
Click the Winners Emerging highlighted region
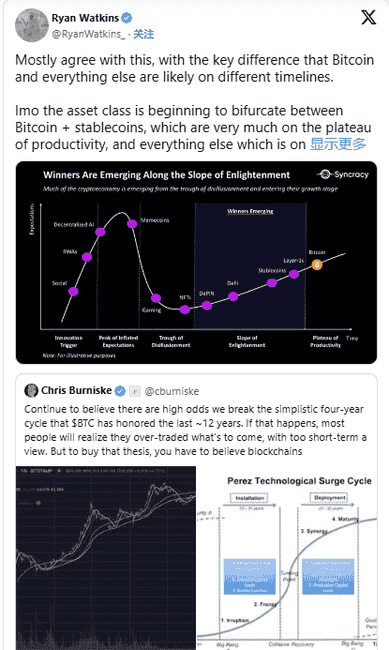250,265
